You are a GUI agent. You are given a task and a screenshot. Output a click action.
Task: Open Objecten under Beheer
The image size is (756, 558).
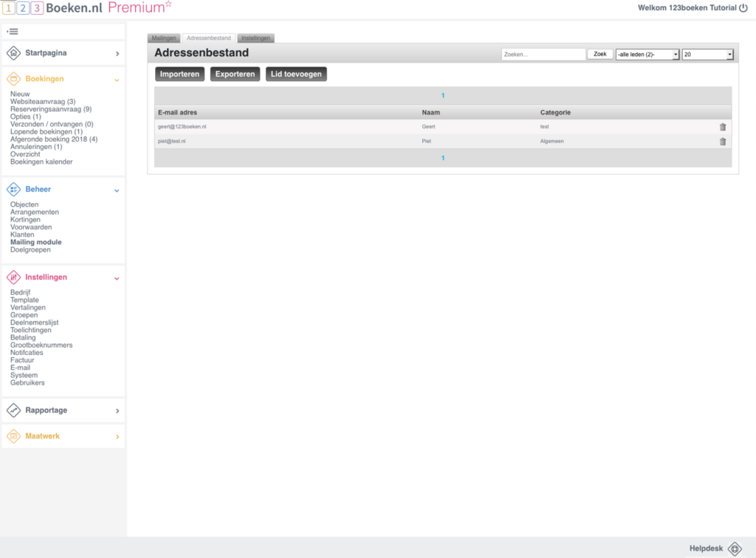point(24,204)
